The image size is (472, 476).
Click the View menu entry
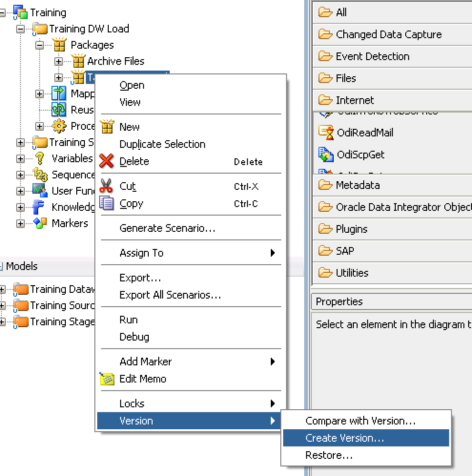(190, 102)
